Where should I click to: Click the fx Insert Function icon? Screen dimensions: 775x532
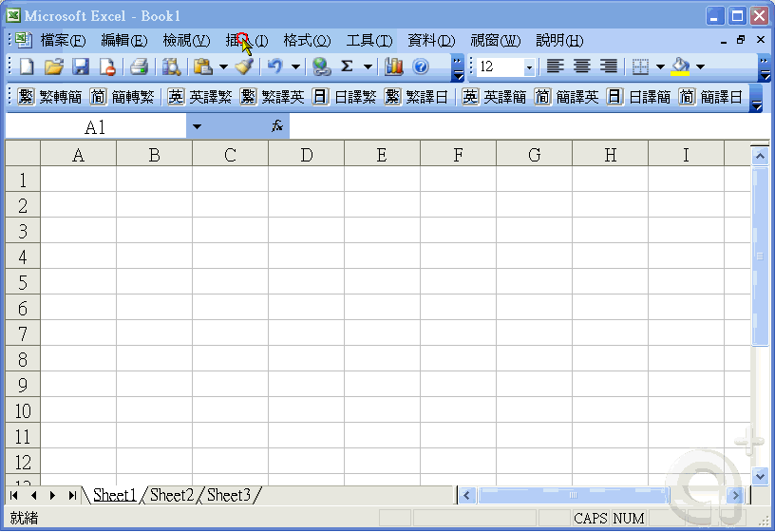click(x=276, y=126)
